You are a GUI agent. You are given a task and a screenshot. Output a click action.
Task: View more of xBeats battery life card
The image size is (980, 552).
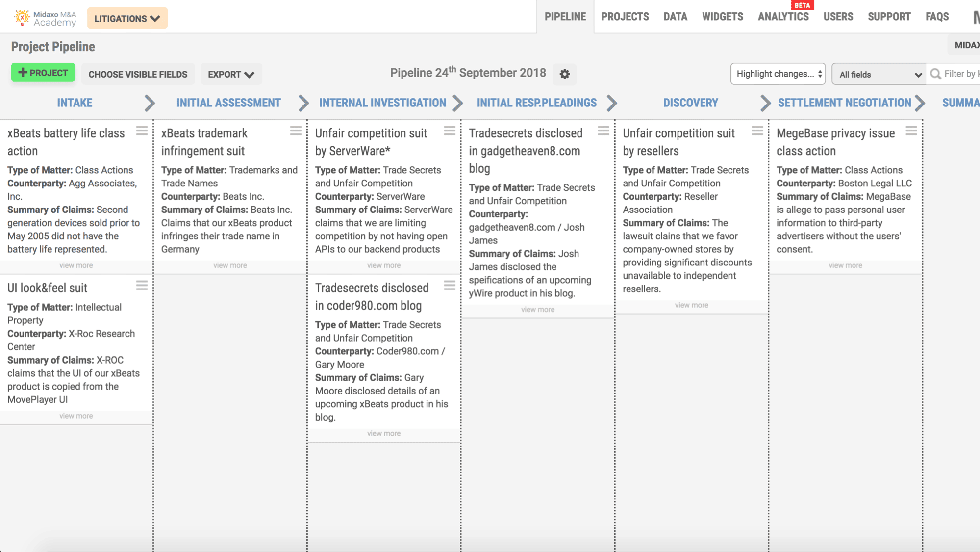[x=76, y=265]
